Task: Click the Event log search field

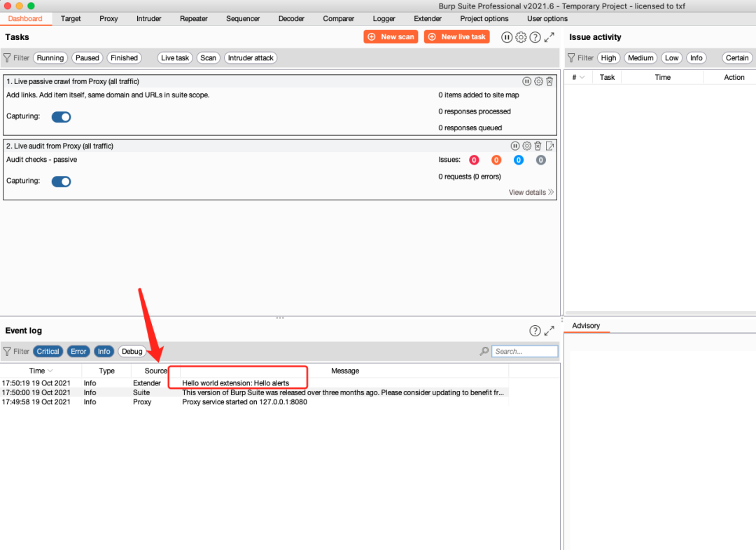Action: [x=524, y=351]
